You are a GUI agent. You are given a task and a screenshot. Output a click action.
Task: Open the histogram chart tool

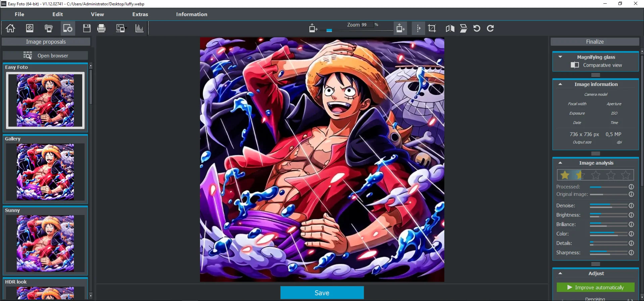tap(139, 28)
